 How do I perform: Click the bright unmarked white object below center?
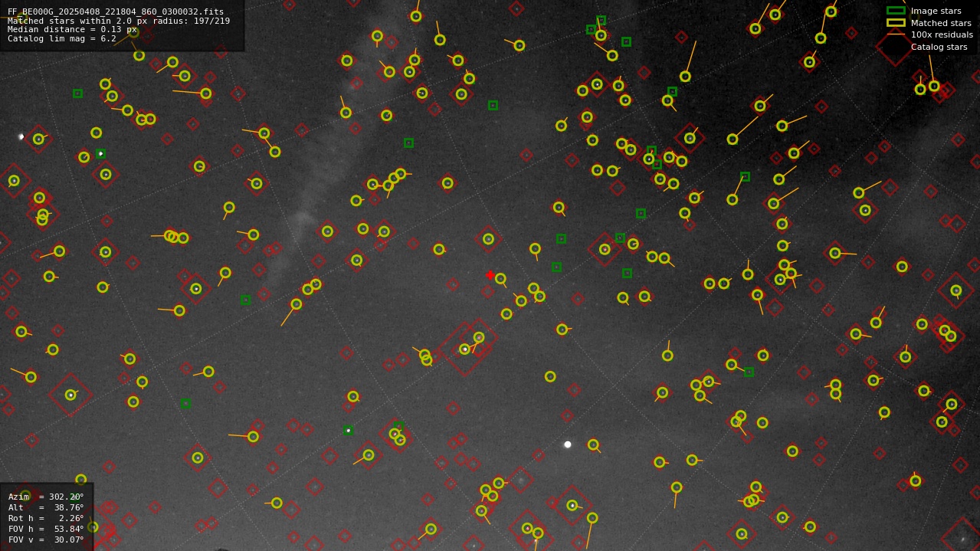coord(568,444)
